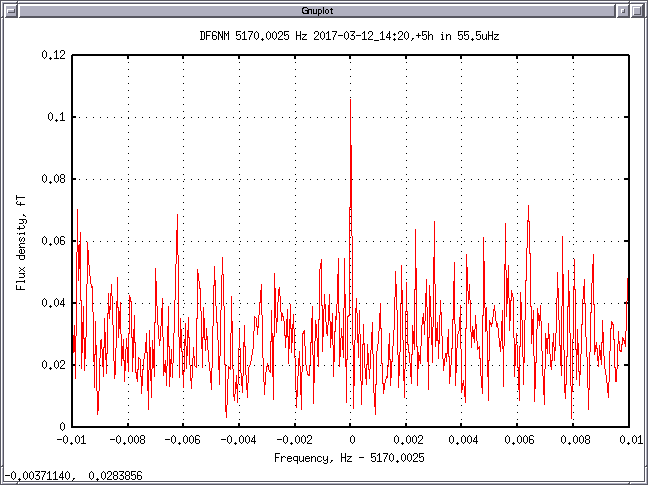
Task: Click the Gnuplot title bar text
Action: coord(324,9)
